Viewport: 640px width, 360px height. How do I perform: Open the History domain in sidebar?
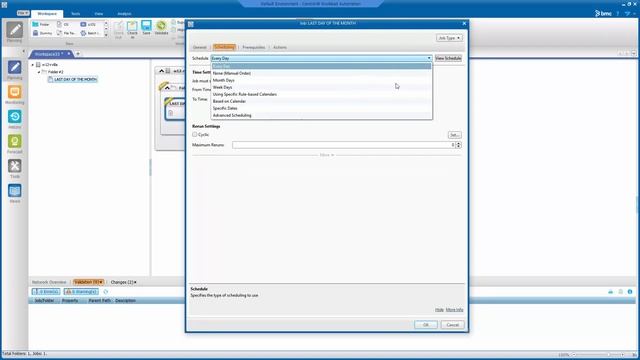15,119
